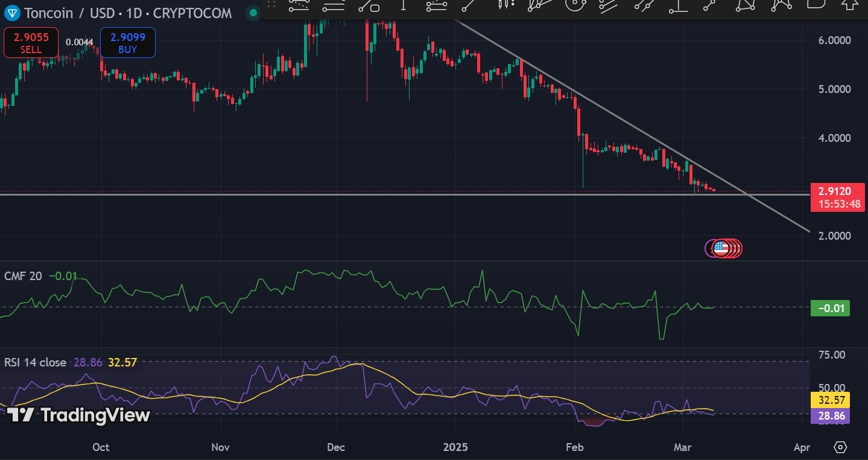Click the SELL button showing 2.9055
This screenshot has height=460, width=868.
30,42
